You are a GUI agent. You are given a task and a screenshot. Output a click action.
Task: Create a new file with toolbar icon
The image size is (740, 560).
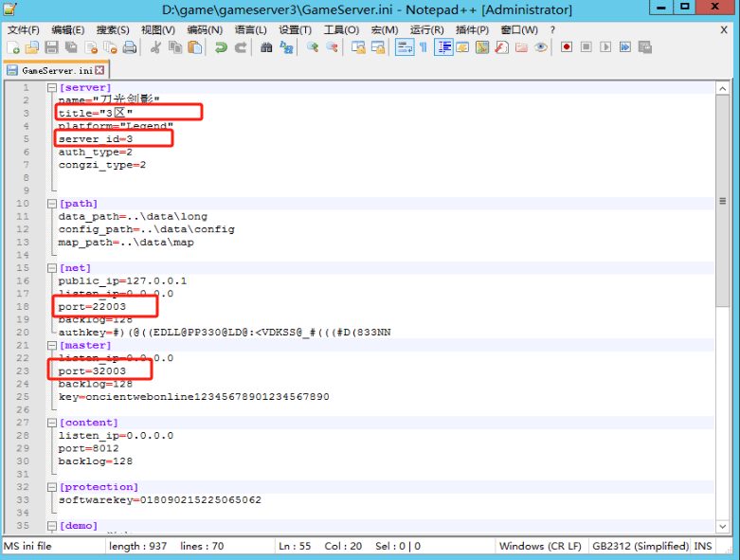[x=12, y=47]
